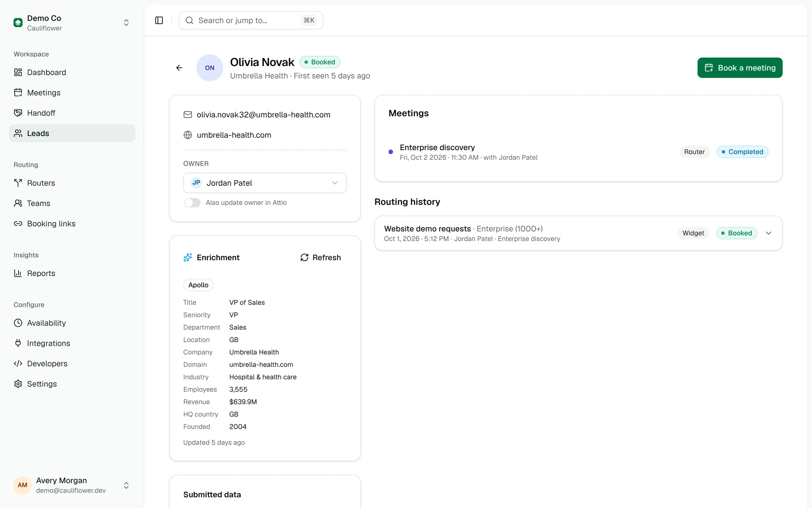This screenshot has width=812, height=508.
Task: Open the umbrella-health.com website link
Action: click(x=234, y=135)
